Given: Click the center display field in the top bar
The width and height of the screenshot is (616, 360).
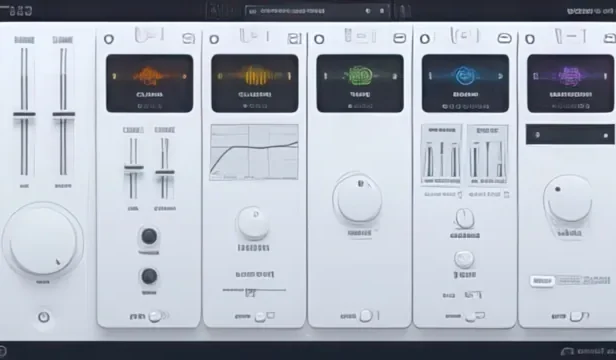Looking at the screenshot, I should [317, 11].
